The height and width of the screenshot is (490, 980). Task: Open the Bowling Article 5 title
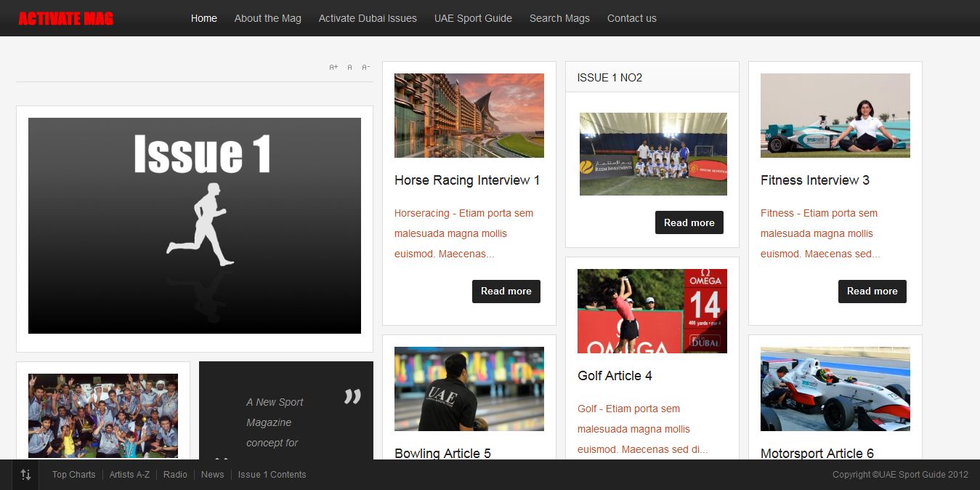442,453
